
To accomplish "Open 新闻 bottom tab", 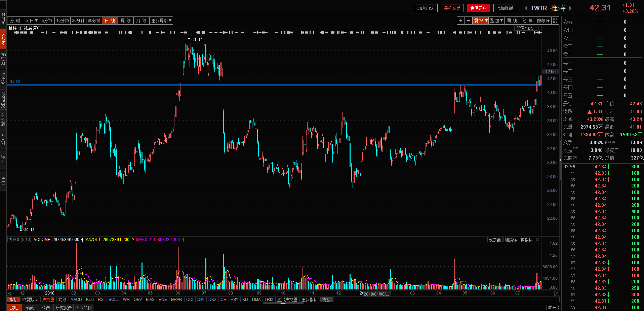I will pos(30,308).
